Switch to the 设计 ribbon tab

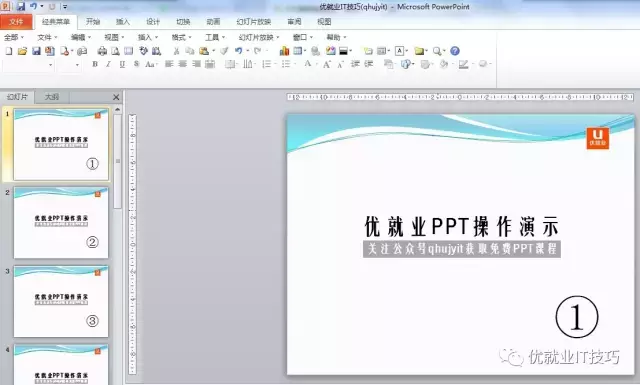click(x=153, y=22)
